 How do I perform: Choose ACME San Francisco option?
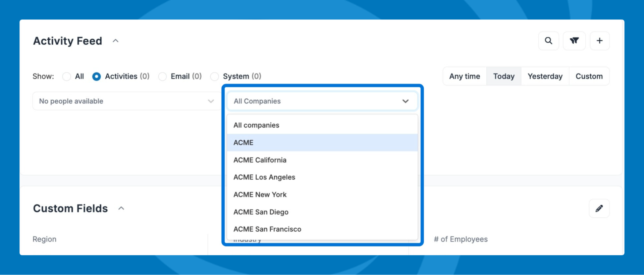[322, 229]
